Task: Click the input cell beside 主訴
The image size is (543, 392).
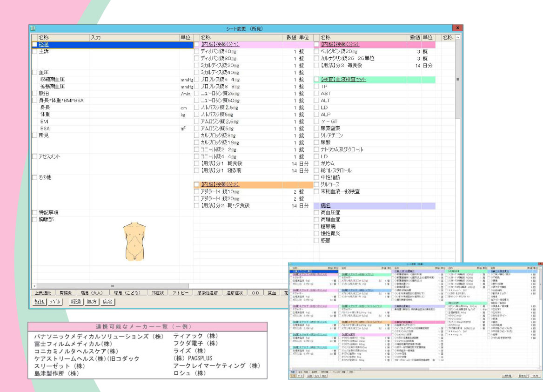Action: pos(134,52)
